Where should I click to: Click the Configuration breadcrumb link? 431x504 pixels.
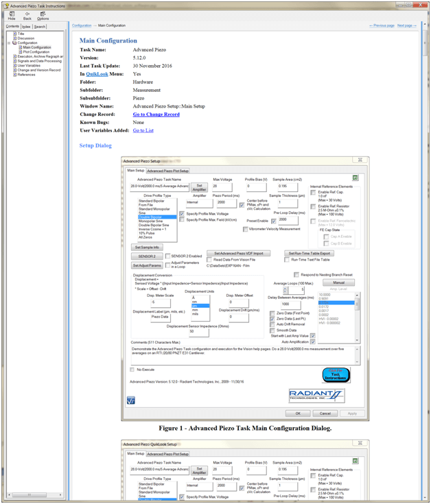coord(82,25)
